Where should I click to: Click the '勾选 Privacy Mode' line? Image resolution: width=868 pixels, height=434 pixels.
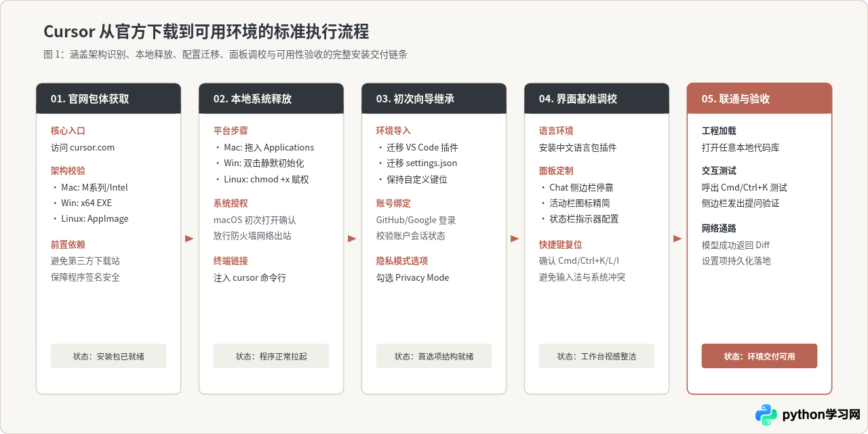click(x=413, y=277)
